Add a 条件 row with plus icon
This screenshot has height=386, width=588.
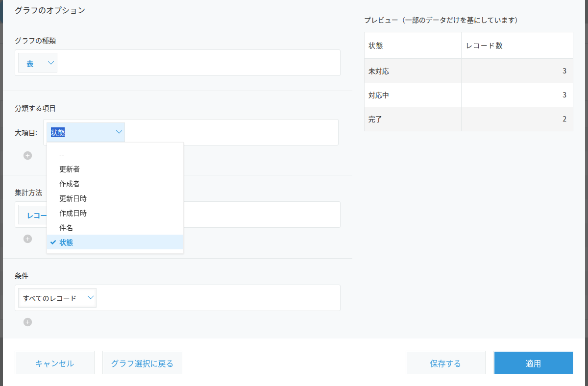28,322
